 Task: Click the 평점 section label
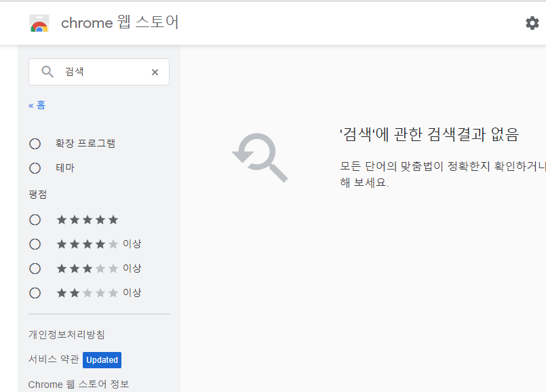[x=37, y=194]
